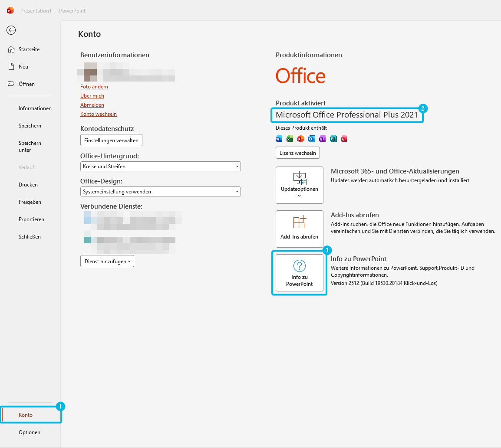Click the Abmelden link
Screen dimensions: 501x448
coord(92,105)
